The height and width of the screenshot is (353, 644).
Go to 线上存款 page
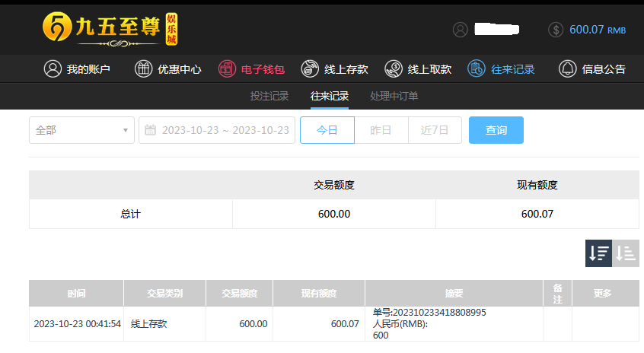click(x=335, y=69)
